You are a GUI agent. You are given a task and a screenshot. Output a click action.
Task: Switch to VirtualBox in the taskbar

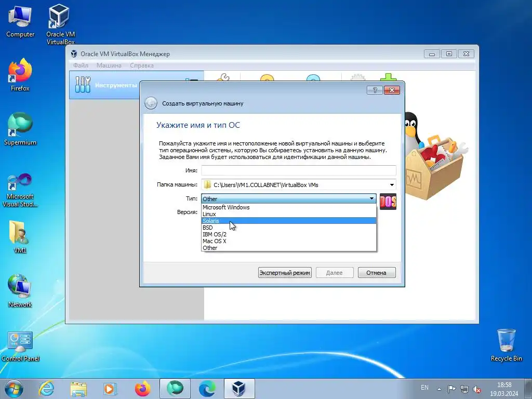click(239, 389)
